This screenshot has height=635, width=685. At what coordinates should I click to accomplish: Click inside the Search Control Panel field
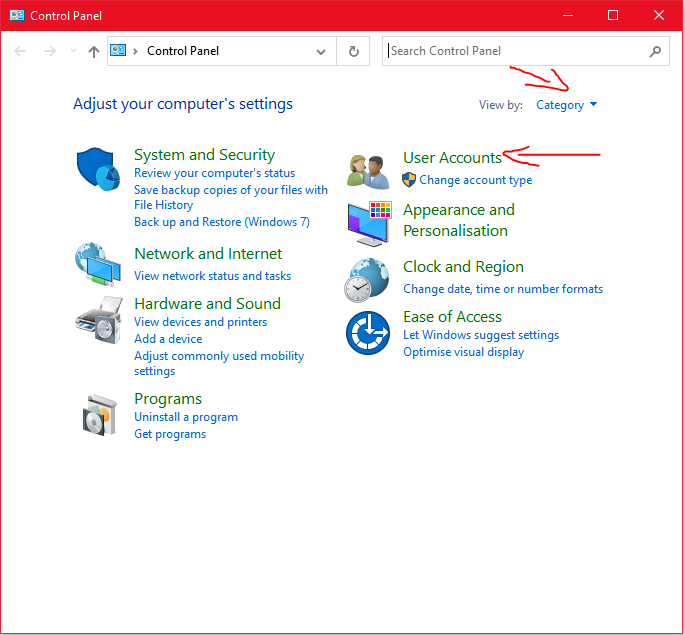tap(515, 51)
